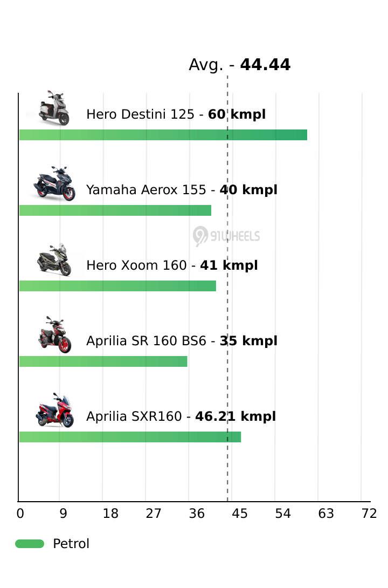Screen dimensions: 388x588
Task: Click the Aprilia SXR160 mileage bar
Action: (x=130, y=437)
